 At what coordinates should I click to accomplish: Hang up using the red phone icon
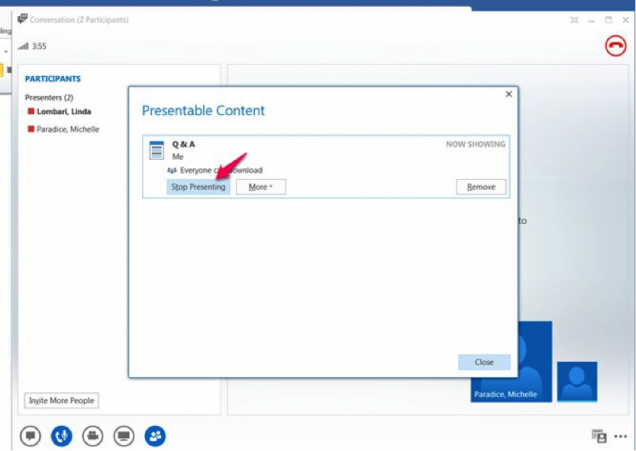[615, 46]
